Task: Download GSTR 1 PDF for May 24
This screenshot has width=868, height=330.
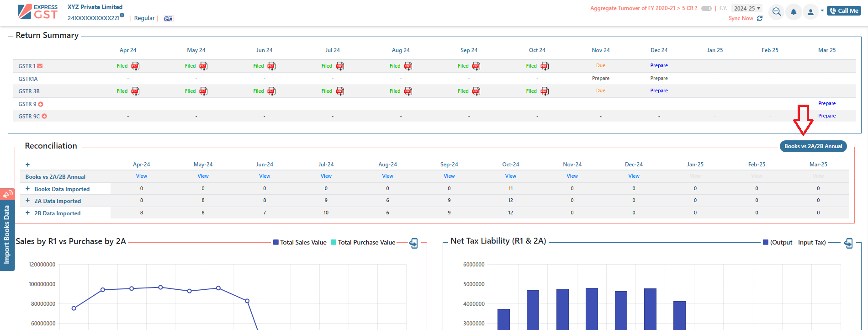Action: pos(203,66)
